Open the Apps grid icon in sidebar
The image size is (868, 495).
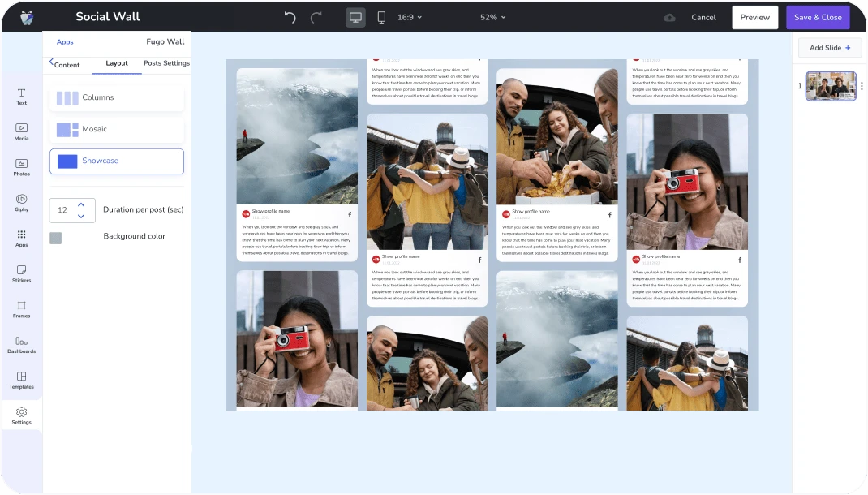[x=21, y=238]
